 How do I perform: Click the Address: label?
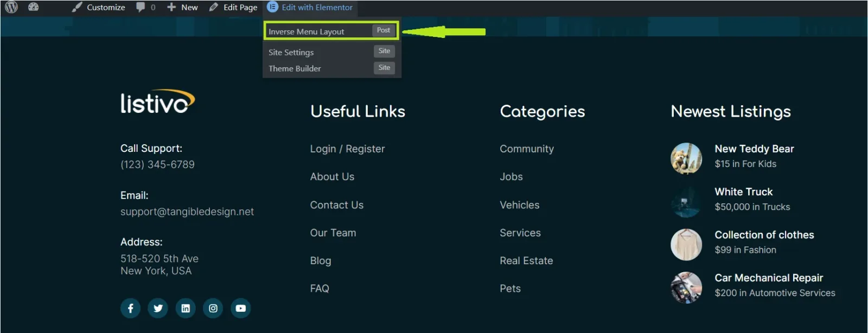[142, 242]
